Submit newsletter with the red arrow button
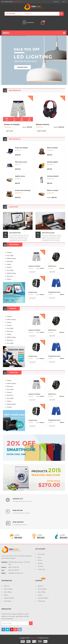68x644 pixels. [31, 623]
